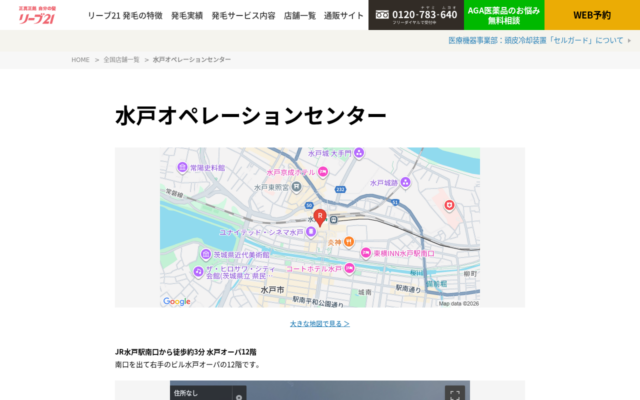Click the red hospital marker on map

(x=450, y=205)
